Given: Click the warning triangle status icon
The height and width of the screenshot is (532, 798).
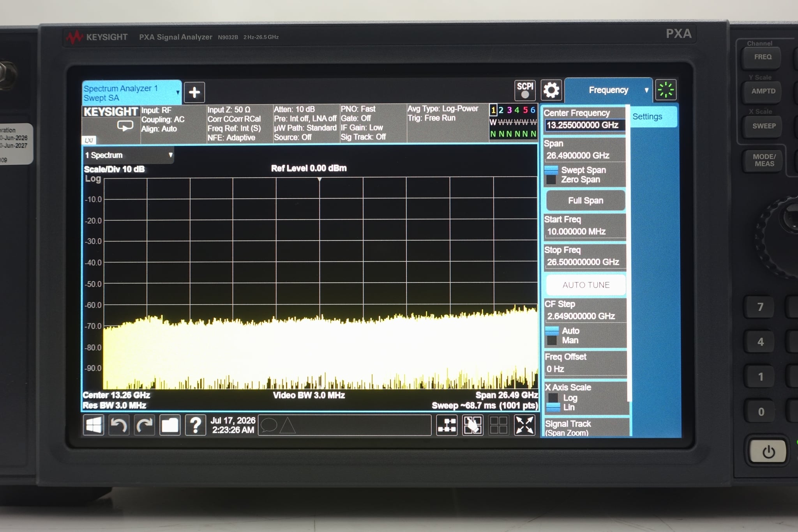Looking at the screenshot, I should coord(288,425).
